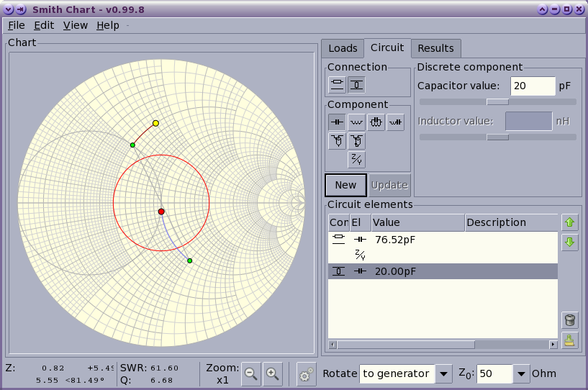Choose the parallel LC component button
Viewport: 588px width, 390px height.
pos(376,122)
